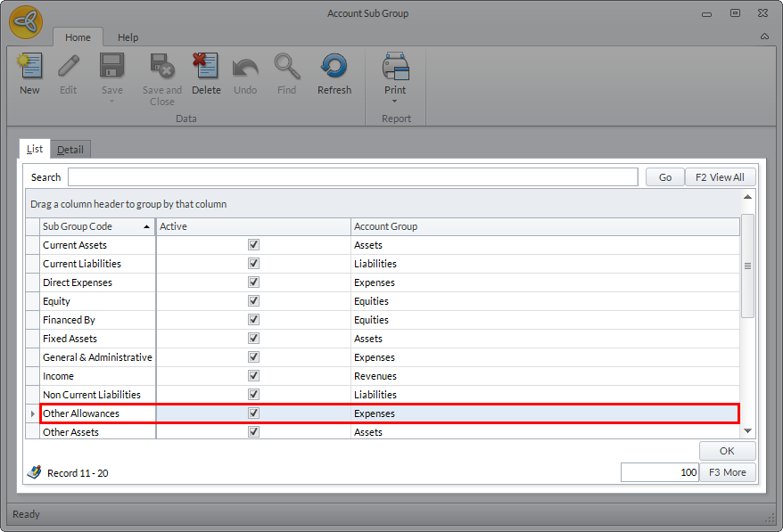The image size is (783, 532).
Task: Click the Edit pencil icon
Action: click(x=69, y=68)
